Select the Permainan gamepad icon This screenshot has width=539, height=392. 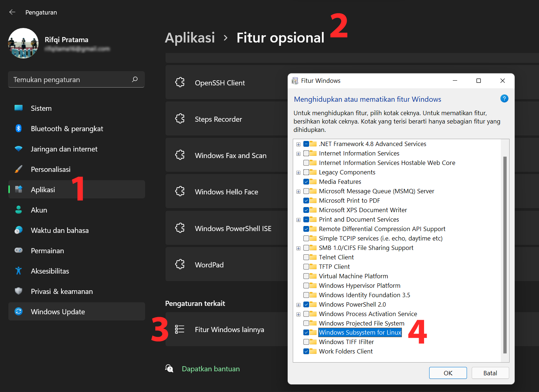[x=19, y=250]
